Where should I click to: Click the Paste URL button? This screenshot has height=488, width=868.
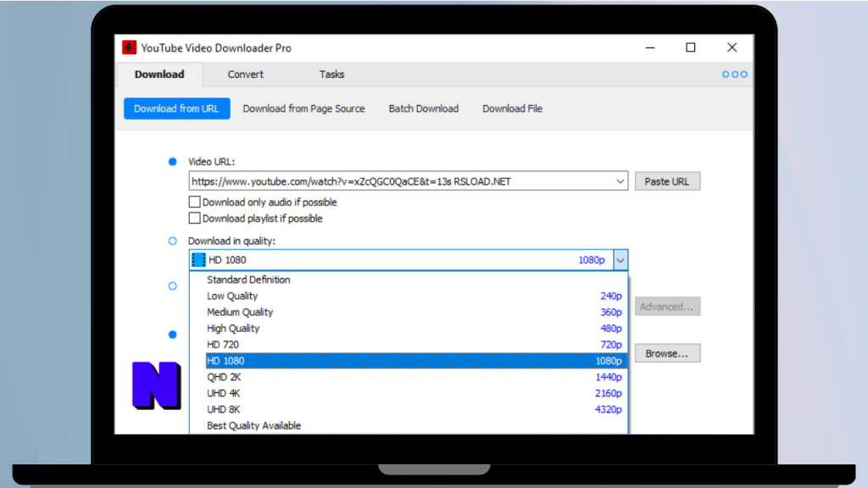[x=667, y=181]
